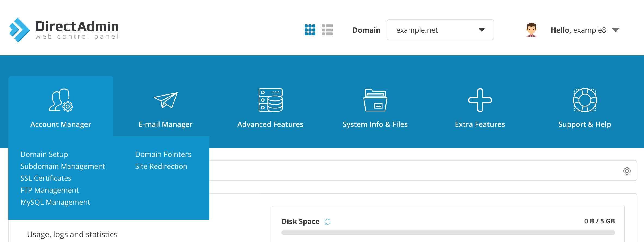Screen dimensions: 644x242
Task: Expand the example.net domain dropdown
Action: point(440,30)
